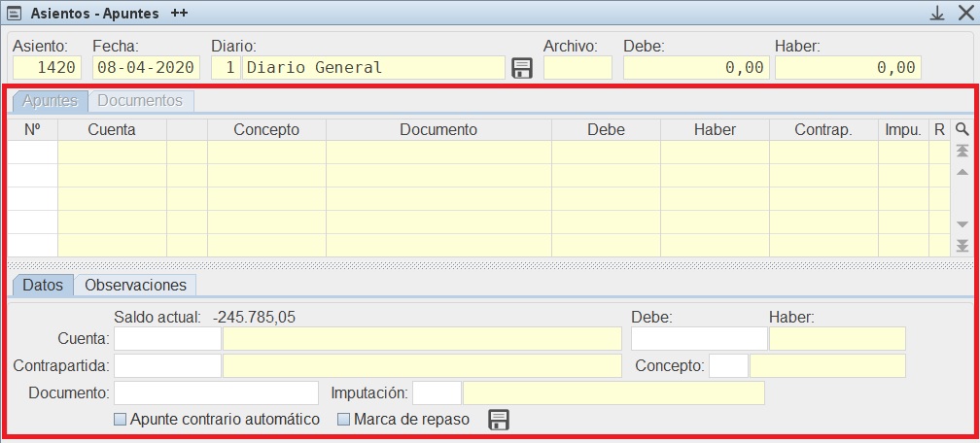This screenshot has width=980, height=443.
Task: Toggle the Marca de repaso checkbox
Action: tap(343, 420)
